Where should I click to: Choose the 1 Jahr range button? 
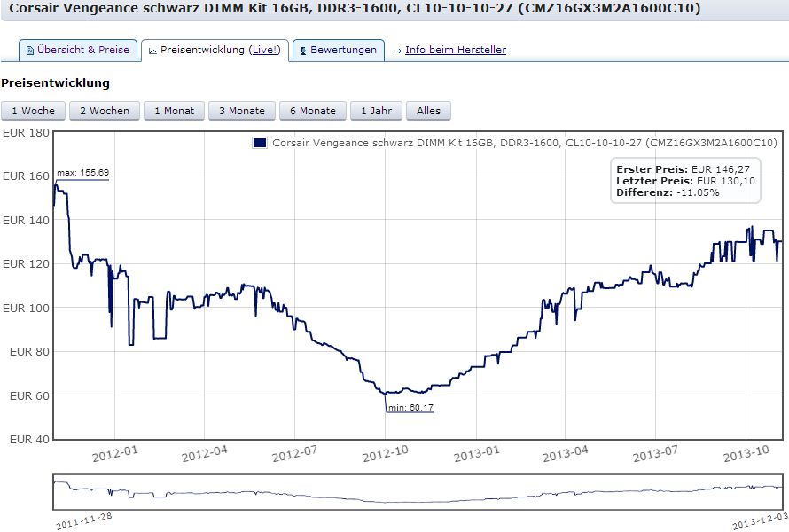[x=377, y=111]
